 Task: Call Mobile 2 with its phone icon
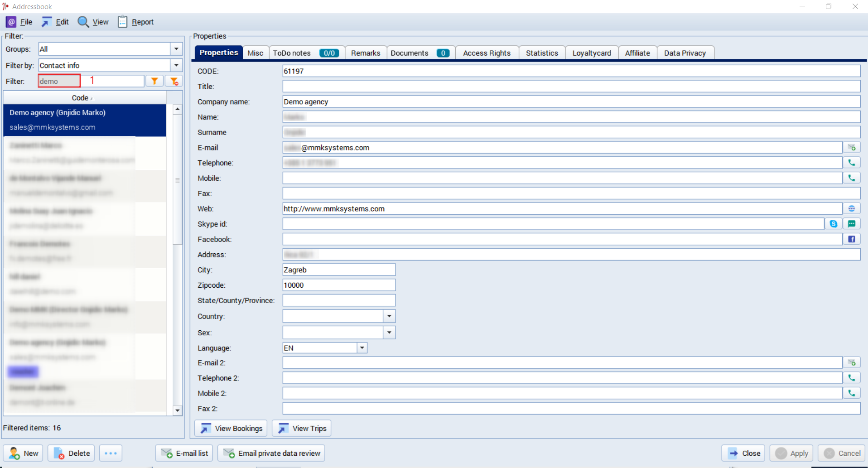point(852,393)
